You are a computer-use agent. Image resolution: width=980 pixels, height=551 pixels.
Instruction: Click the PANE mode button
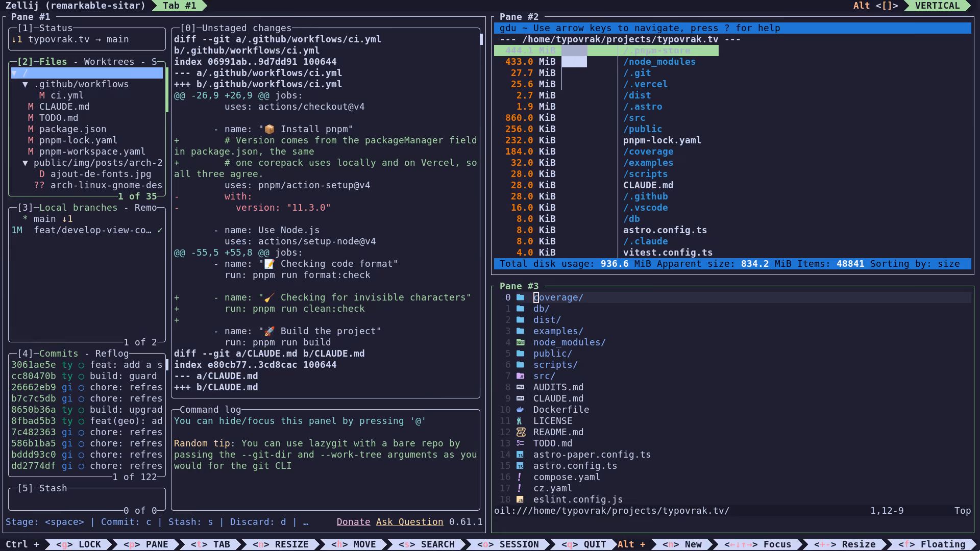click(x=145, y=544)
